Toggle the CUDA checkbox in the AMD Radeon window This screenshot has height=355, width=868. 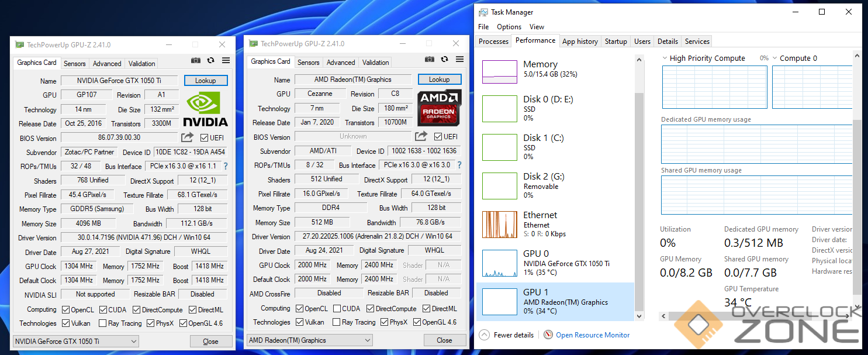(x=338, y=309)
